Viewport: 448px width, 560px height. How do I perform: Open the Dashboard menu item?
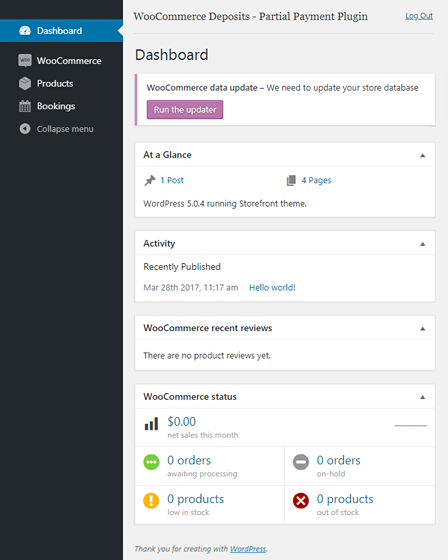click(x=61, y=31)
